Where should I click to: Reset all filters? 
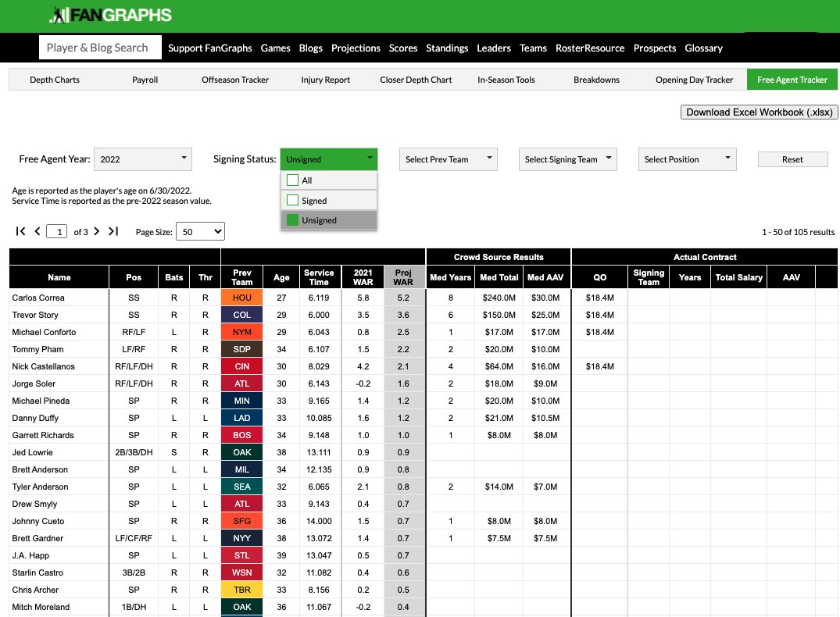(x=792, y=159)
